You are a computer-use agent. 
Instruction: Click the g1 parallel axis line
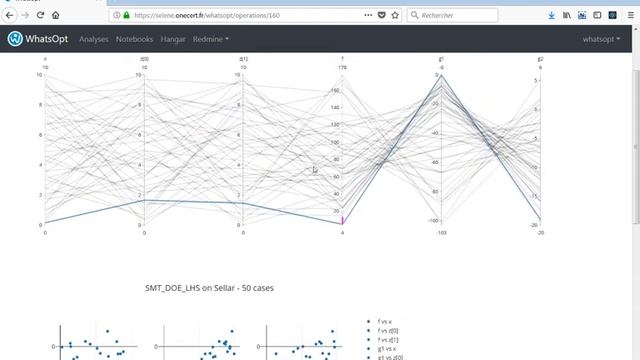[441, 150]
